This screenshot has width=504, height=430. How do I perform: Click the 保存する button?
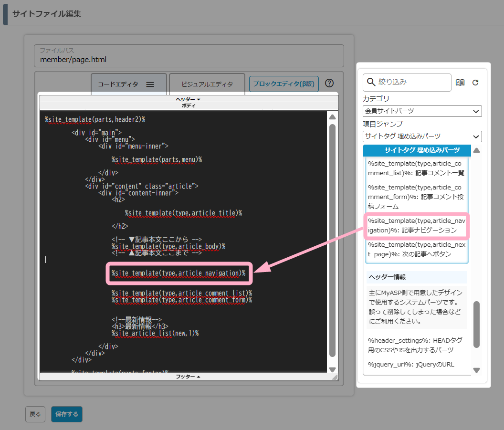coord(67,414)
